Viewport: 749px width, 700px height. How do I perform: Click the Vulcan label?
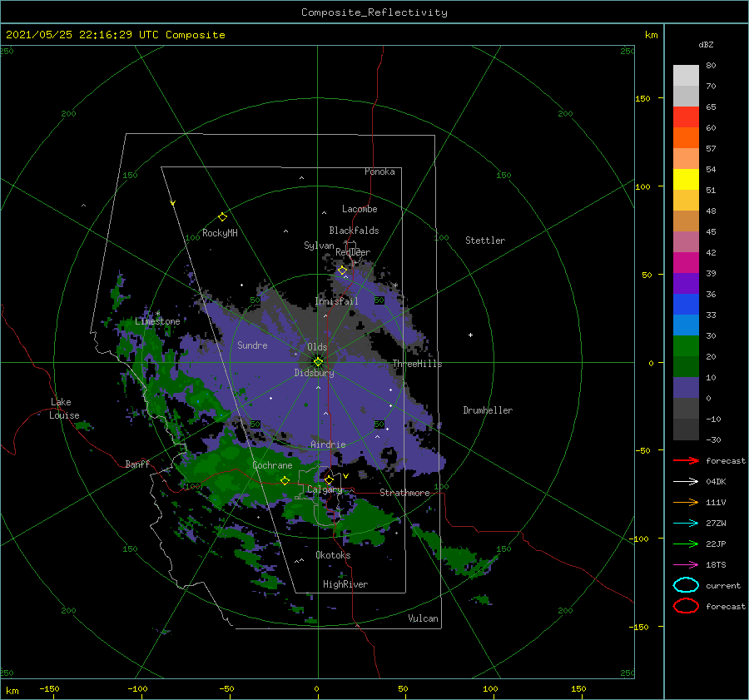pyautogui.click(x=423, y=618)
